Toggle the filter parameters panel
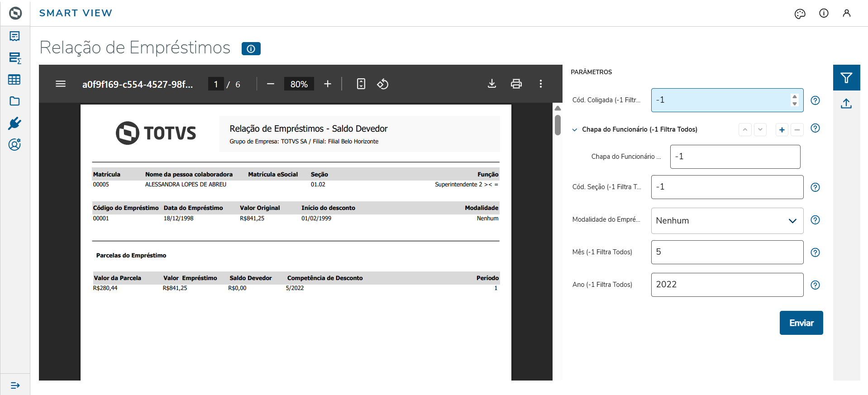Image resolution: width=868 pixels, height=395 pixels. (846, 78)
